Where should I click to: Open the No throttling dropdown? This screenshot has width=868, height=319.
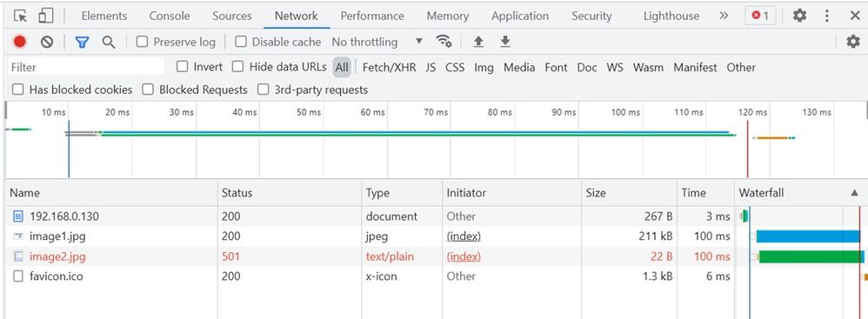pyautogui.click(x=377, y=42)
